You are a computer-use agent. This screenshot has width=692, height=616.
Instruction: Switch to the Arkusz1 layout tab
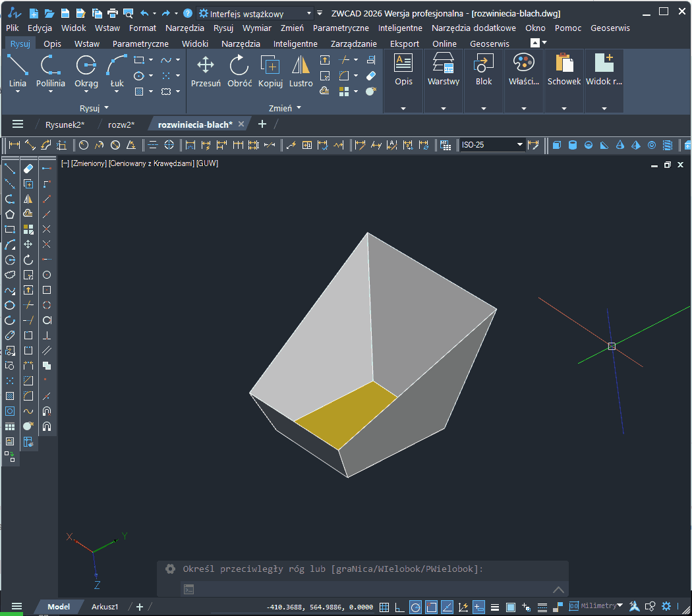click(105, 607)
